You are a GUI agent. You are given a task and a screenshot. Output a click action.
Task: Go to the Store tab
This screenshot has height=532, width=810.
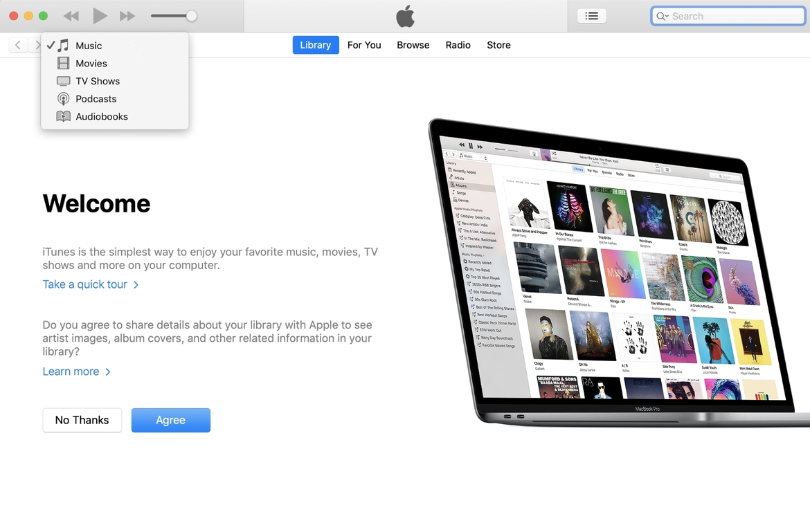[498, 45]
